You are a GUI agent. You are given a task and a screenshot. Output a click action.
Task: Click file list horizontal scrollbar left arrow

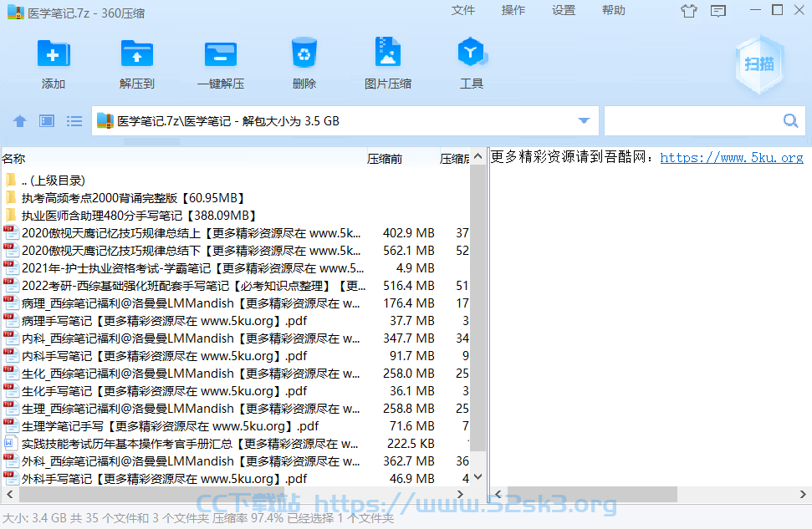pos(10,495)
